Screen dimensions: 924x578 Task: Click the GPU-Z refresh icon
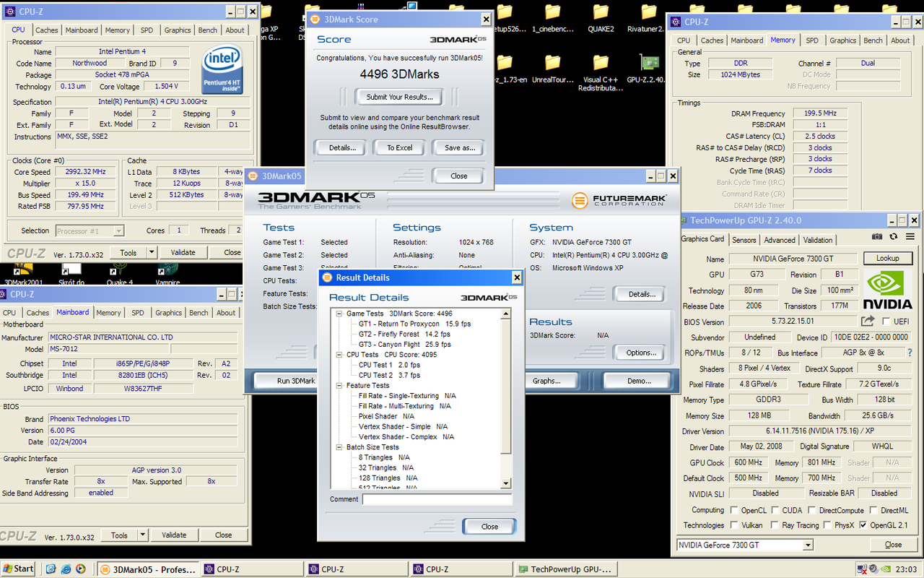click(x=893, y=236)
